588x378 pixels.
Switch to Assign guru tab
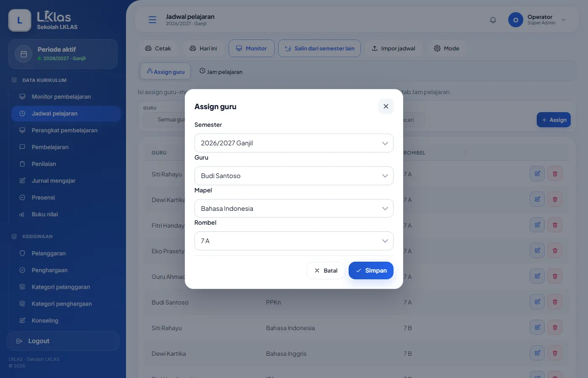[x=165, y=71]
